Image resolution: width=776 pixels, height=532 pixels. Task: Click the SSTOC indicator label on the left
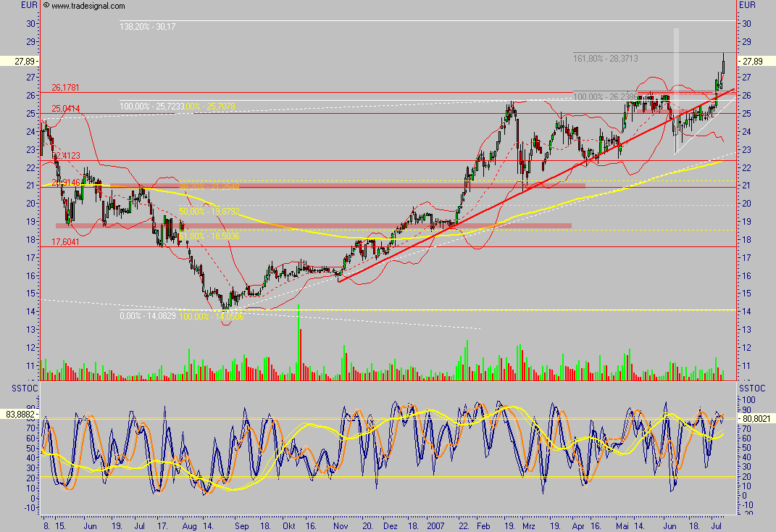tap(25, 388)
